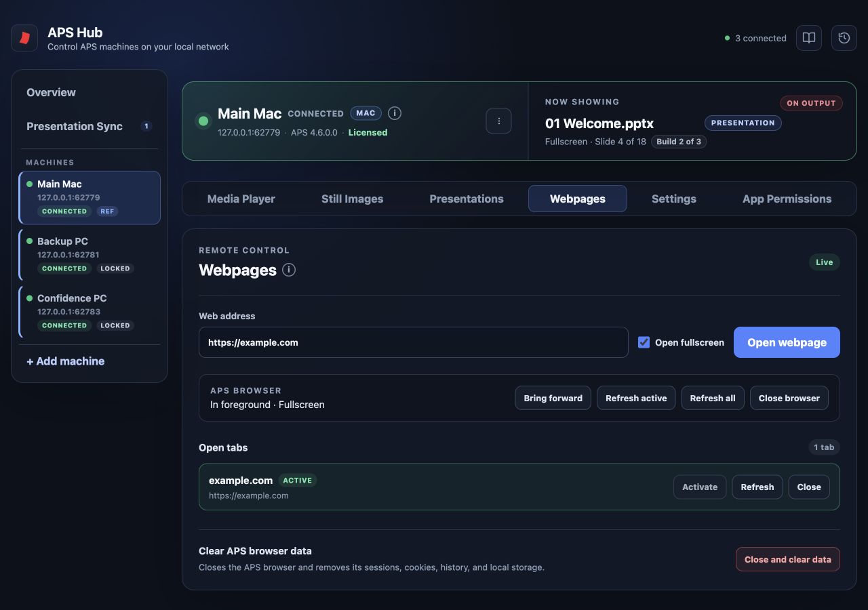
Task: Click Refresh active
Action: click(636, 398)
